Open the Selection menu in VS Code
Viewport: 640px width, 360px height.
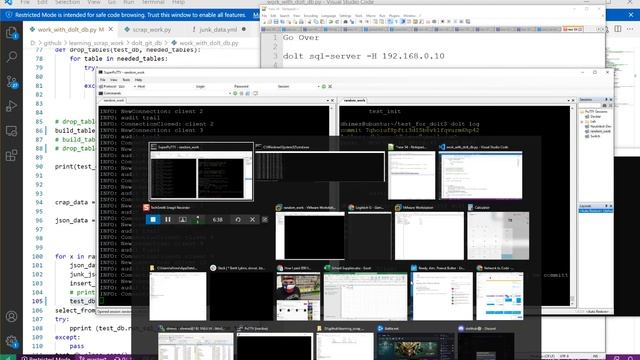click(x=67, y=2)
